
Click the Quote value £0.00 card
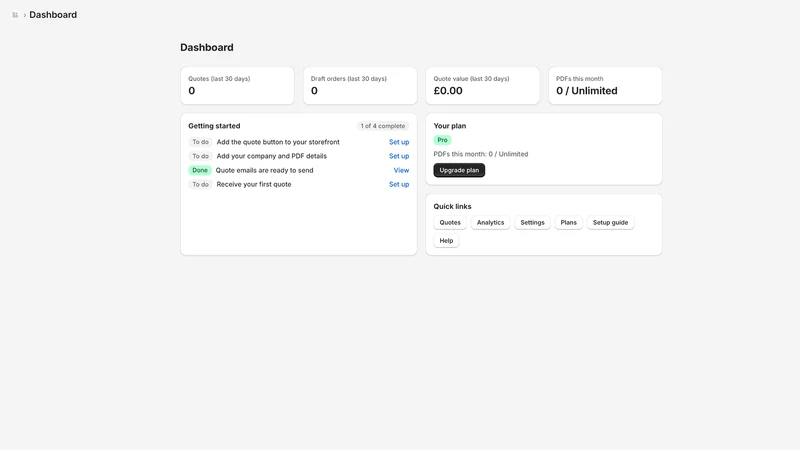point(483,86)
